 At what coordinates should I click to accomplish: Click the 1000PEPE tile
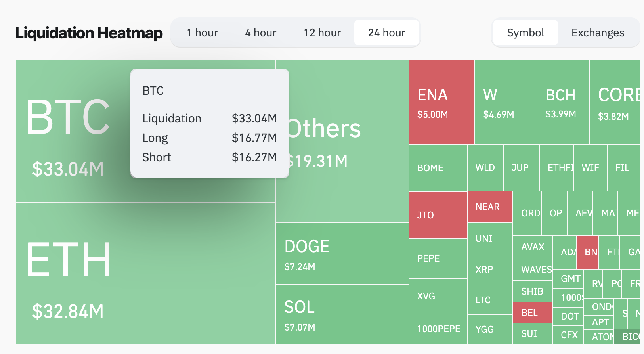(438, 329)
